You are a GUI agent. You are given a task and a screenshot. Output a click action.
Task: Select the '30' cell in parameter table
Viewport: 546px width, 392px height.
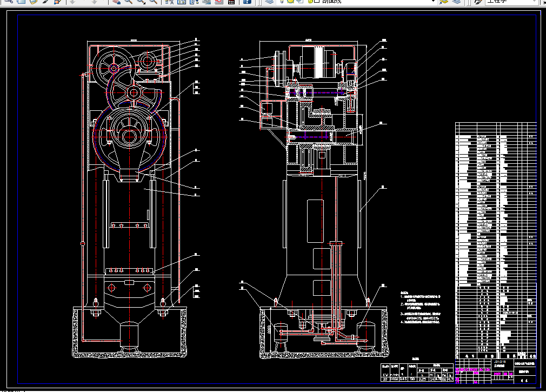[385, 379]
